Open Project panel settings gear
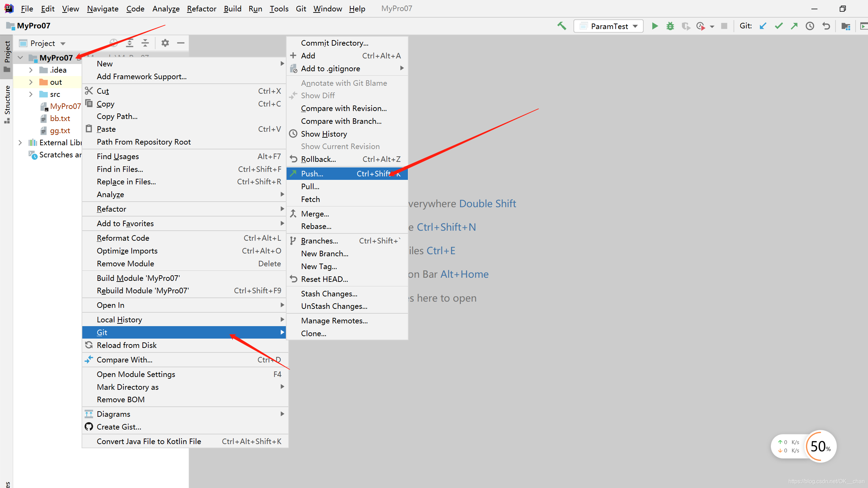The height and width of the screenshot is (488, 868). click(165, 43)
